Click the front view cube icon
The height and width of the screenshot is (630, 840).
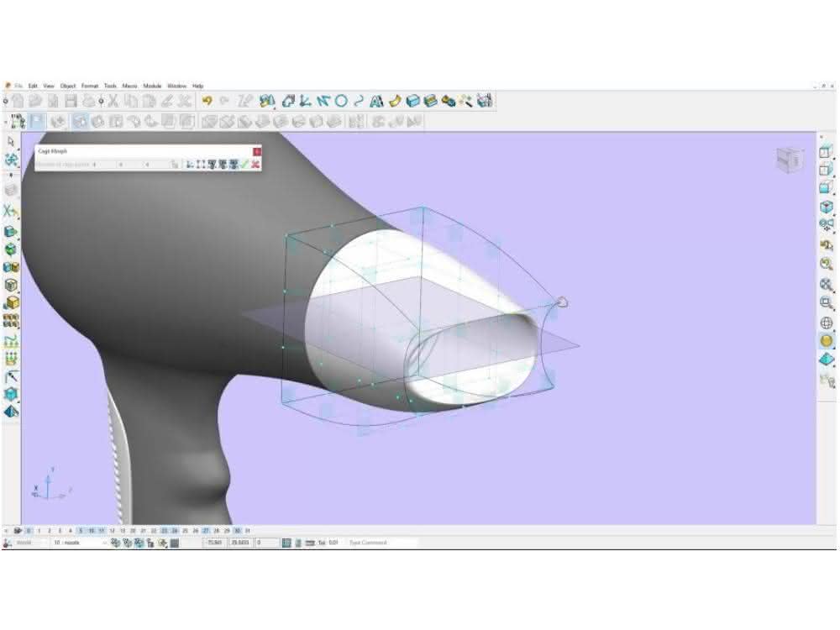tap(826, 151)
